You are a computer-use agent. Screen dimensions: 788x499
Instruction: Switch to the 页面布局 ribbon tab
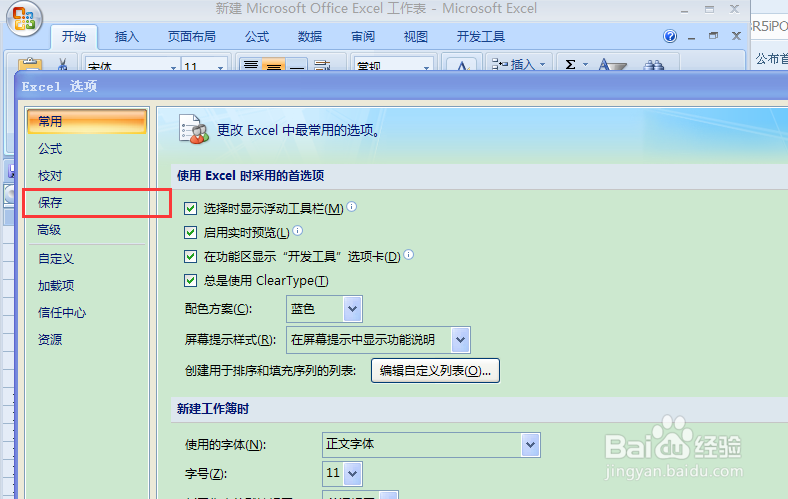coord(191,36)
